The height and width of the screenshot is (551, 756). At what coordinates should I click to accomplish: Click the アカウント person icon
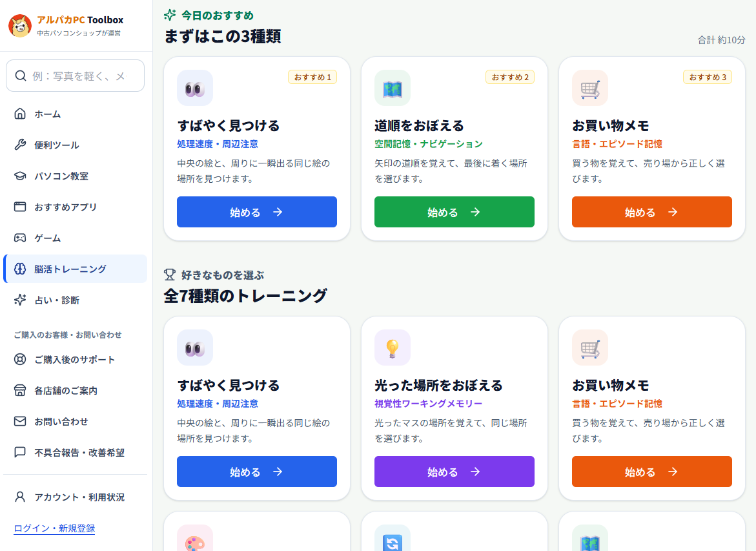(x=20, y=497)
